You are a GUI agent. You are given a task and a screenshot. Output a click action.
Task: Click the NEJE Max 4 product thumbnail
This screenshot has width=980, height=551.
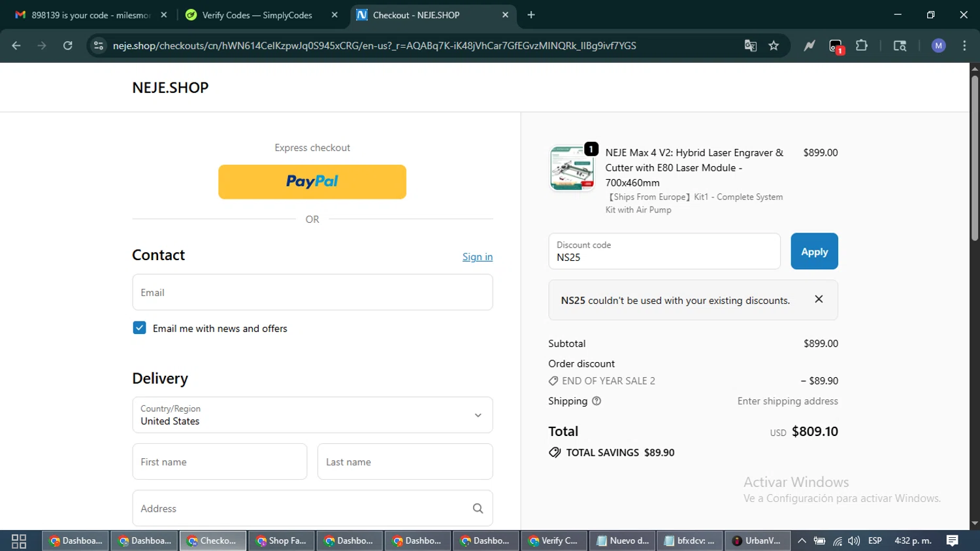pyautogui.click(x=572, y=168)
